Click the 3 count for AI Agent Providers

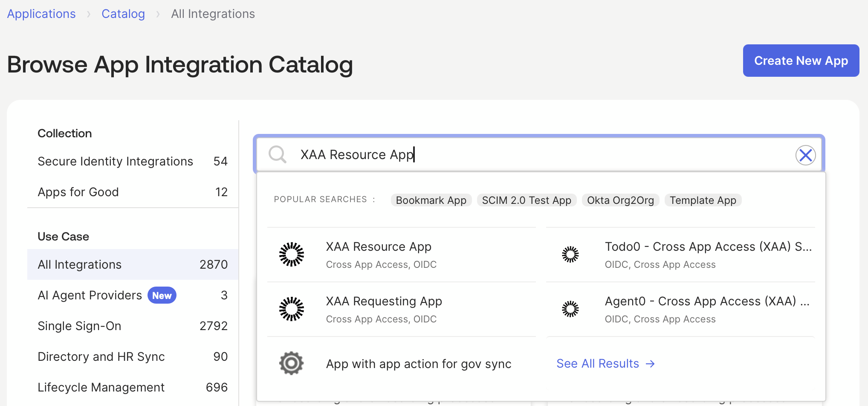pos(224,295)
